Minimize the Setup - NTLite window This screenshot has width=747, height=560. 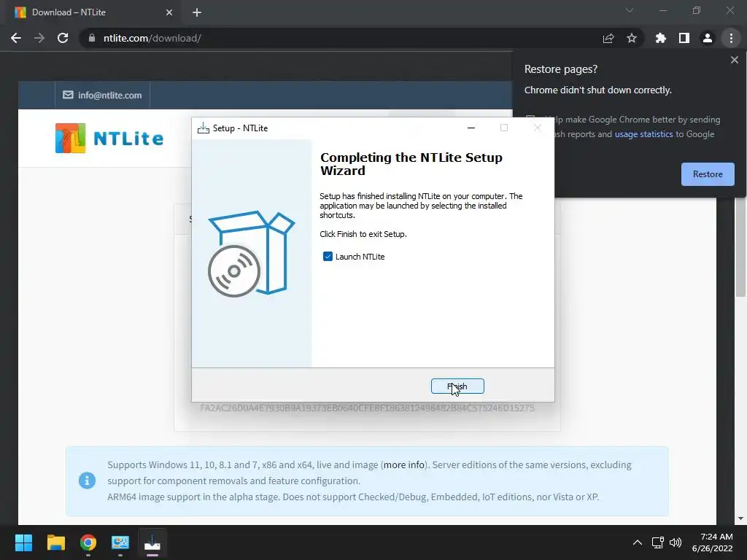471,128
